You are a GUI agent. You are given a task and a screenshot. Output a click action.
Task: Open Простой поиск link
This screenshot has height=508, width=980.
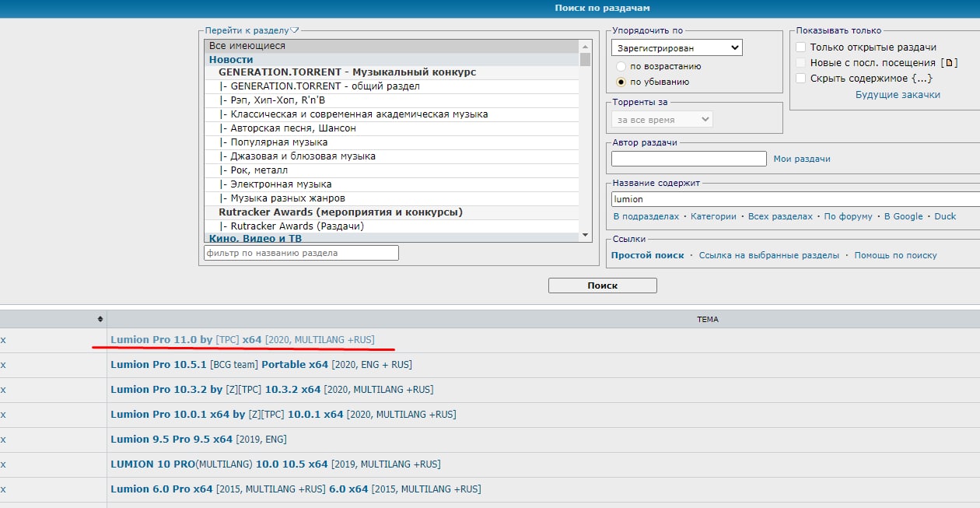click(x=648, y=255)
